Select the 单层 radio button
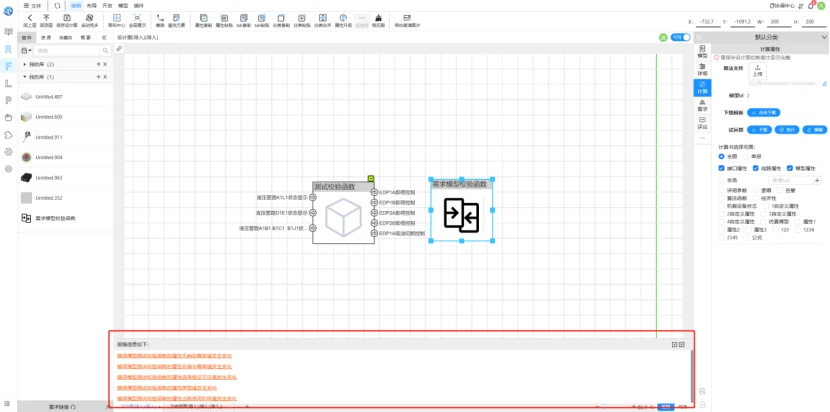The height and width of the screenshot is (412, 830). tap(745, 157)
